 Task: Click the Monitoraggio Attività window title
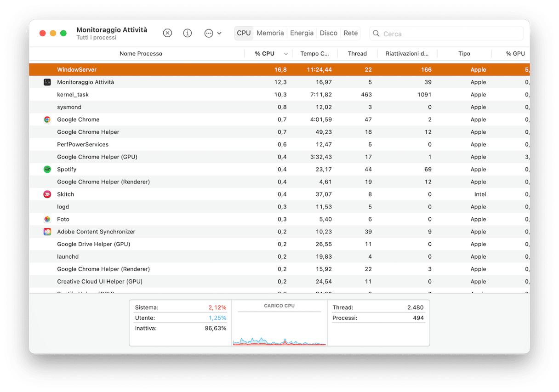112,30
